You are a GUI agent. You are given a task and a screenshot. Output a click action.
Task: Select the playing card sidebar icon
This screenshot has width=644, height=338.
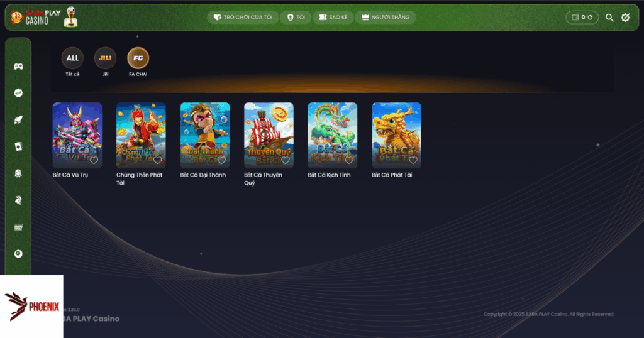18,146
